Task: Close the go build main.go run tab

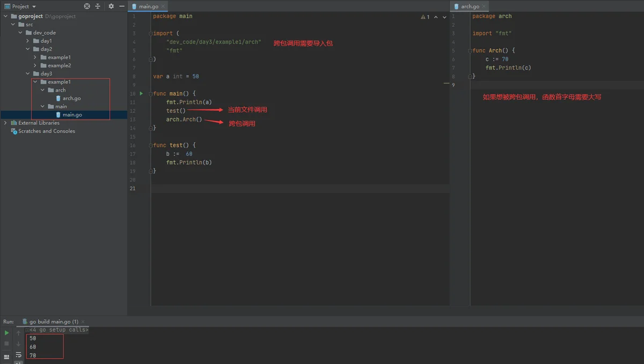Action: click(83, 322)
